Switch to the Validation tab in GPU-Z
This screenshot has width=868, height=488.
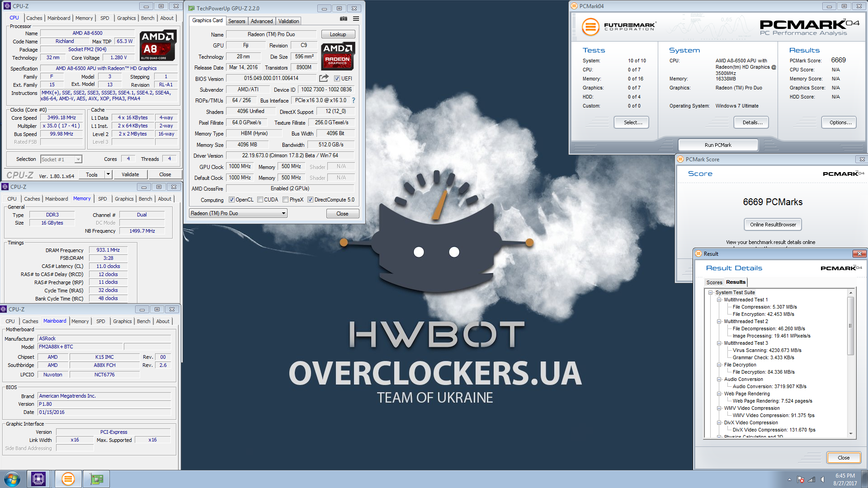coord(288,21)
